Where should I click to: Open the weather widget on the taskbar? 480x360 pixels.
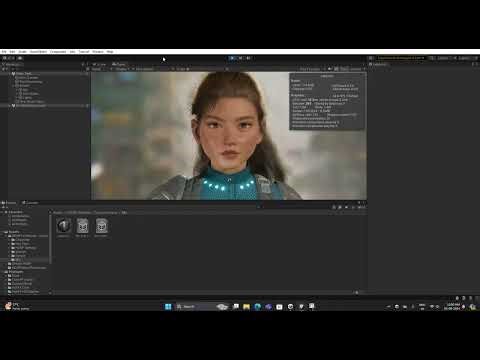coord(16,306)
